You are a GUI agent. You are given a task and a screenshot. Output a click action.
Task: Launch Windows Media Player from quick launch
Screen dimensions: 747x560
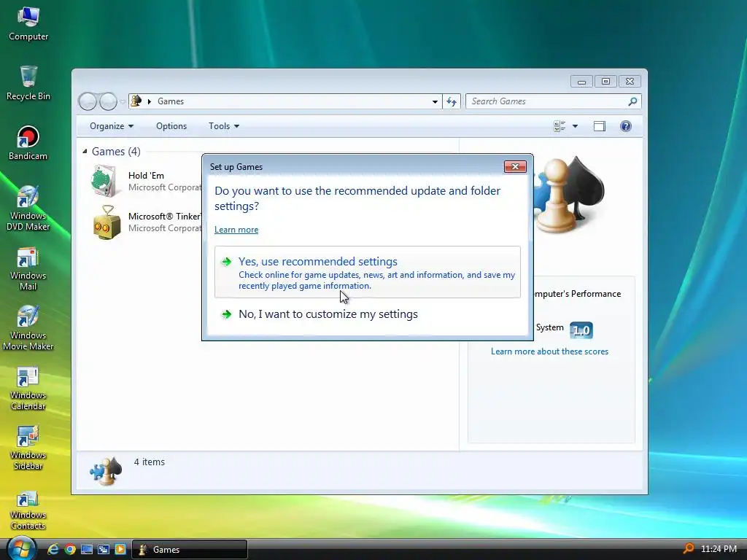(x=120, y=549)
